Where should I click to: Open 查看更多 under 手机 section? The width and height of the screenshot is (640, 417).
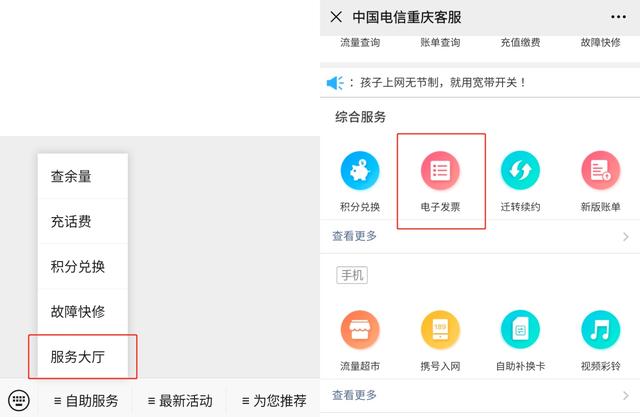pos(354,395)
